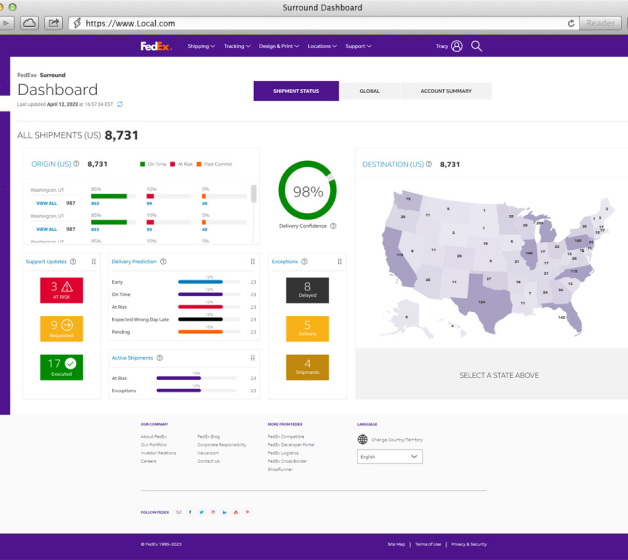Click the browser Reader button

600,23
